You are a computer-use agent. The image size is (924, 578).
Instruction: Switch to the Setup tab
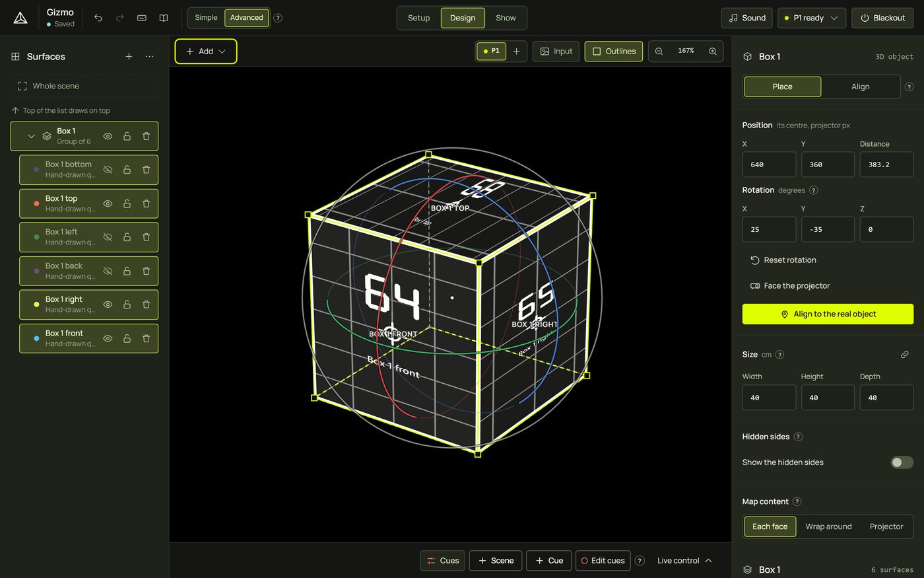click(x=419, y=18)
